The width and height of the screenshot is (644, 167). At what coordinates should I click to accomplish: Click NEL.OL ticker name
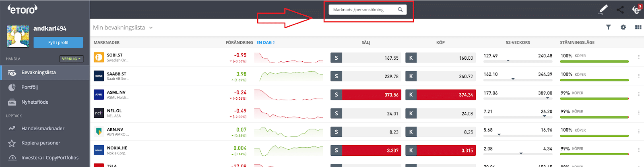(x=114, y=111)
